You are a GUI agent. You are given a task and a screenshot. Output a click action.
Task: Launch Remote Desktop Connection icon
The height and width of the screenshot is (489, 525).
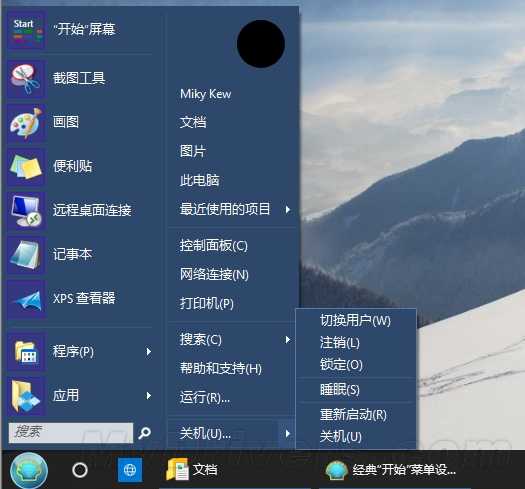(x=26, y=211)
